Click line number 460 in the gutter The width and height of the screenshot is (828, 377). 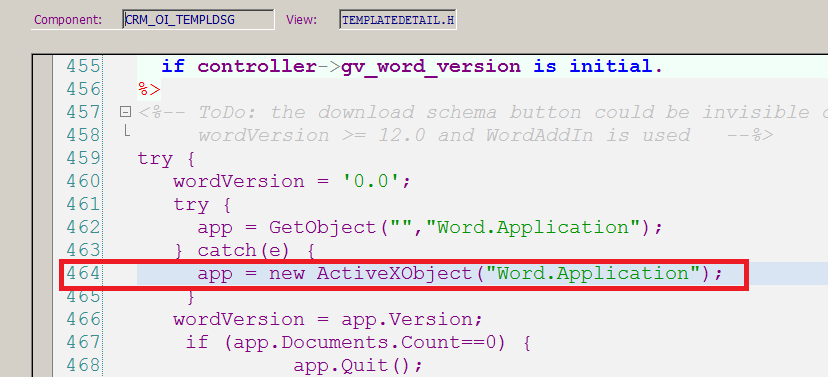83,181
